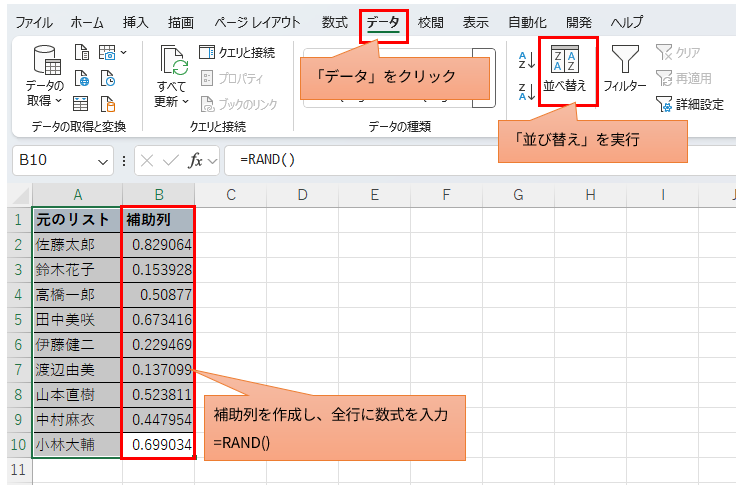Switch to the 数式 tab
The height and width of the screenshot is (496, 740).
[x=335, y=22]
